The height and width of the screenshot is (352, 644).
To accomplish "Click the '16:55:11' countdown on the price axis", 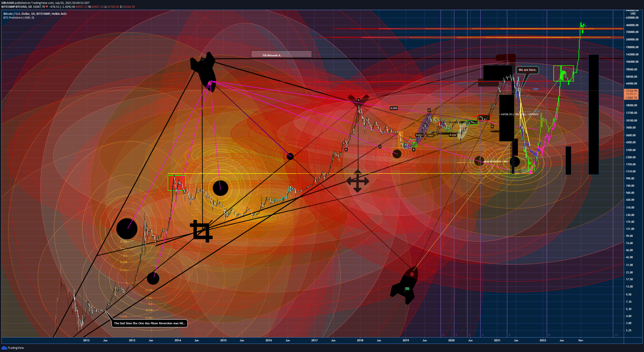I will tap(631, 94).
